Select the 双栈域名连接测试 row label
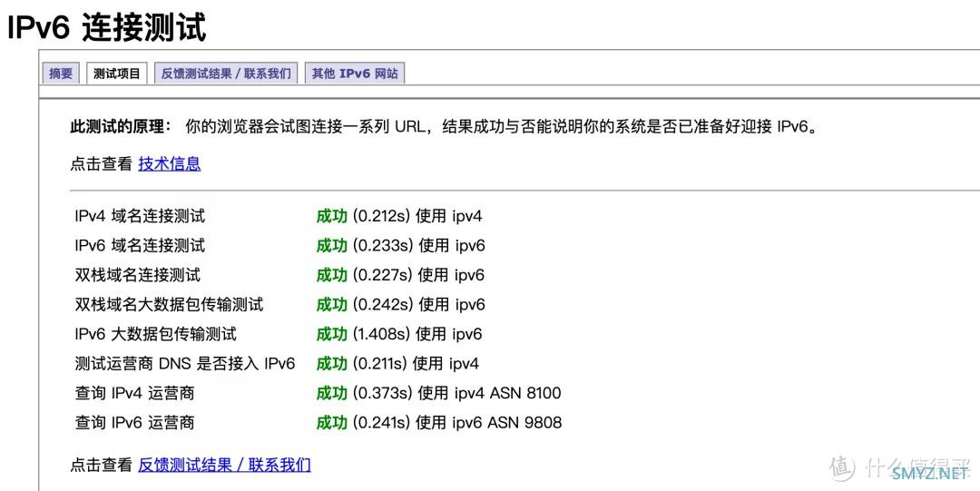 point(138,275)
